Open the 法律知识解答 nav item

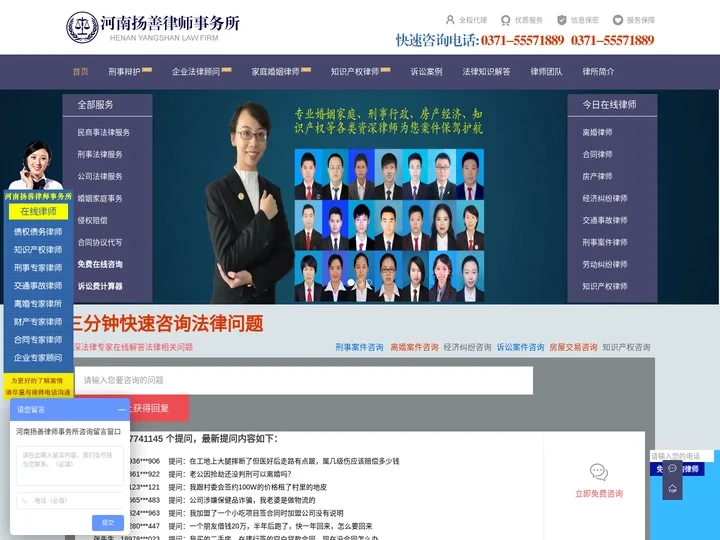coord(486,72)
